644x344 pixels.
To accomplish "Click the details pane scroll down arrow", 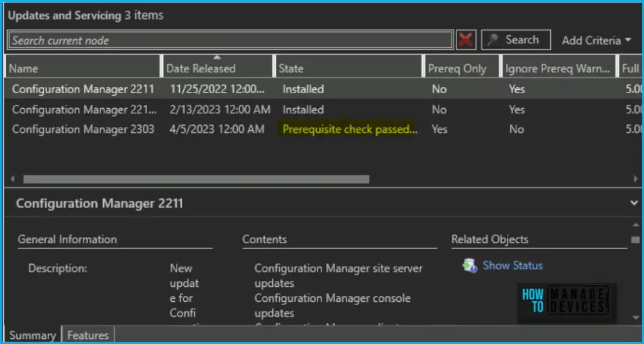I will tap(635, 318).
